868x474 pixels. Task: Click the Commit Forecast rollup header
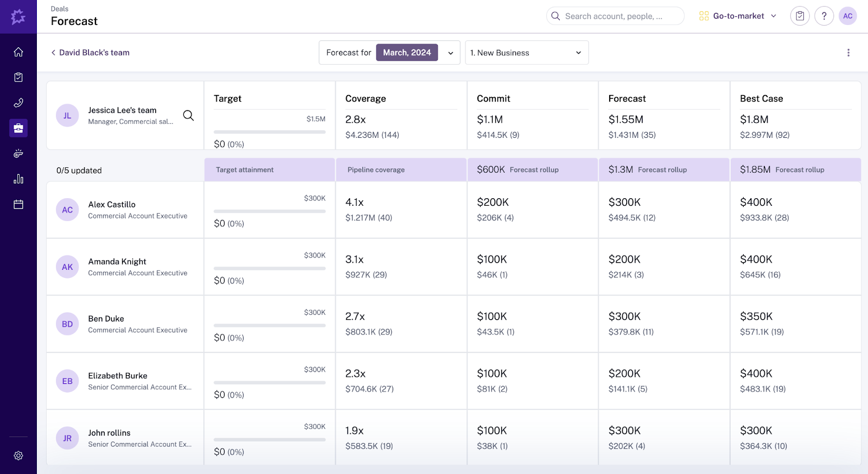pos(532,170)
